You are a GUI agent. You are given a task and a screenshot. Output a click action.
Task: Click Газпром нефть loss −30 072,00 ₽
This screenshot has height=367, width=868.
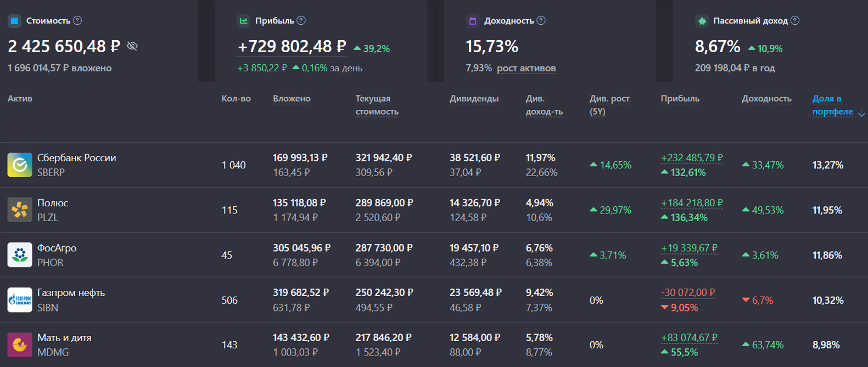(x=688, y=293)
